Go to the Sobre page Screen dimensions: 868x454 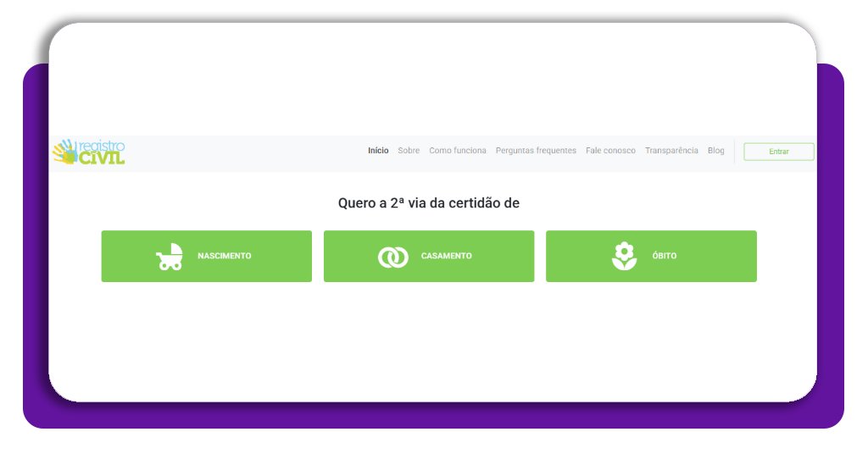pyautogui.click(x=409, y=151)
